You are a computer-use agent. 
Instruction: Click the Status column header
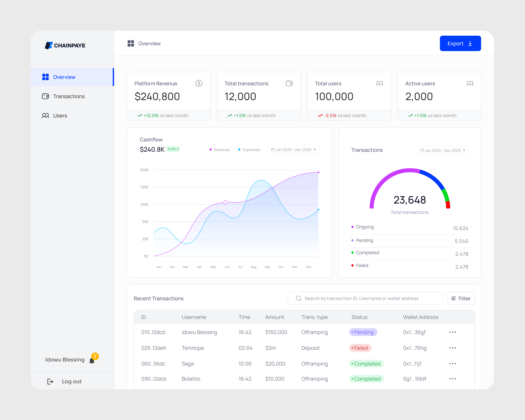pos(359,317)
